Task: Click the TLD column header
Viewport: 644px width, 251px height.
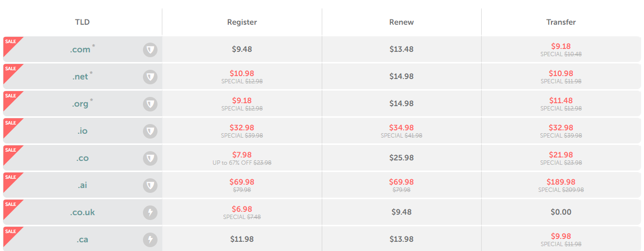Action: (x=82, y=22)
